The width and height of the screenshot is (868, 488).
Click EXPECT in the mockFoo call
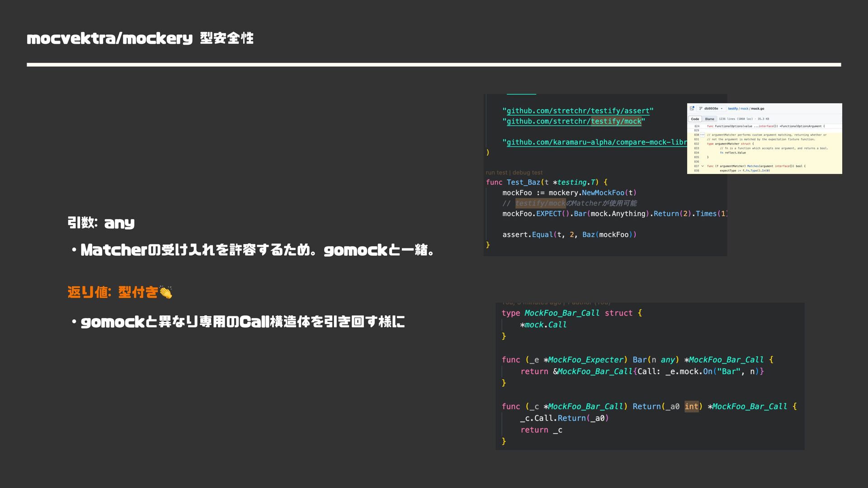point(549,214)
